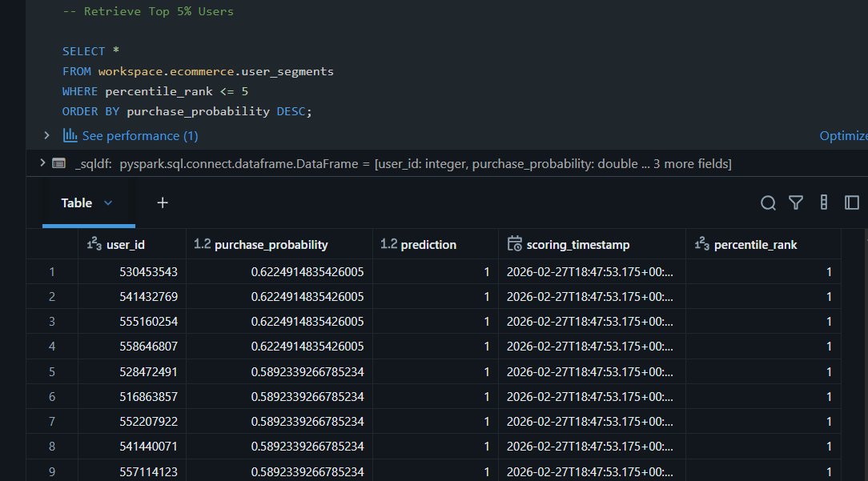Click scoring_timestamp cell in row 3

click(589, 322)
